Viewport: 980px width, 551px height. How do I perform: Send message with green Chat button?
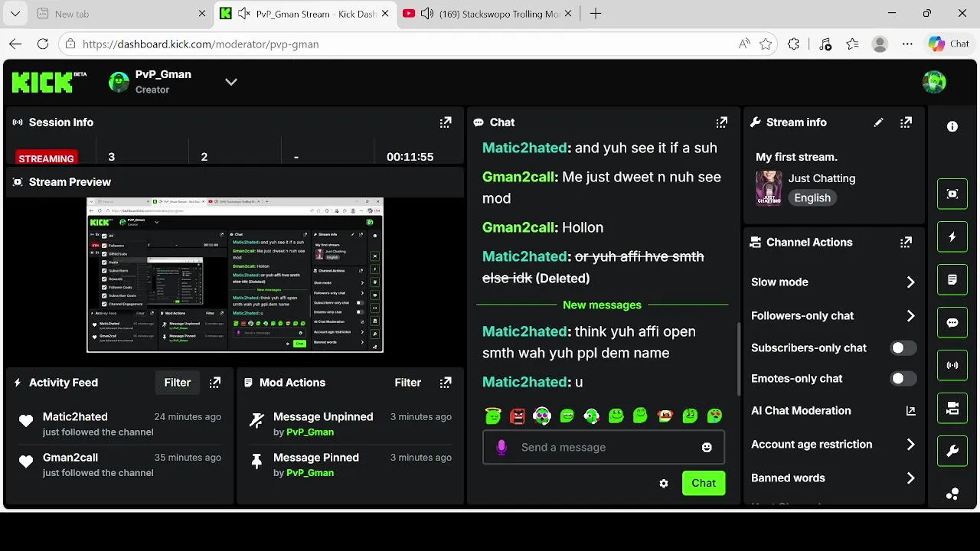[704, 483]
